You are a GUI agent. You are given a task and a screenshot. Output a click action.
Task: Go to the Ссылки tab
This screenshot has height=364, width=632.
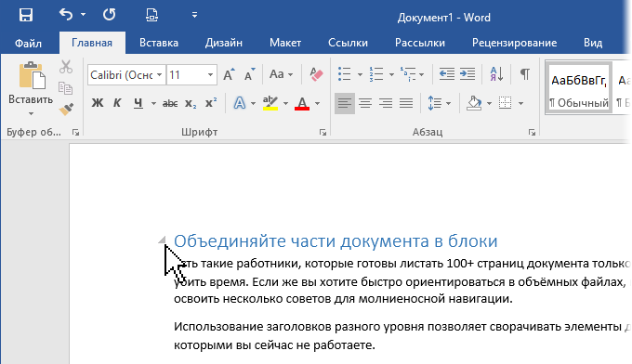[x=348, y=43]
